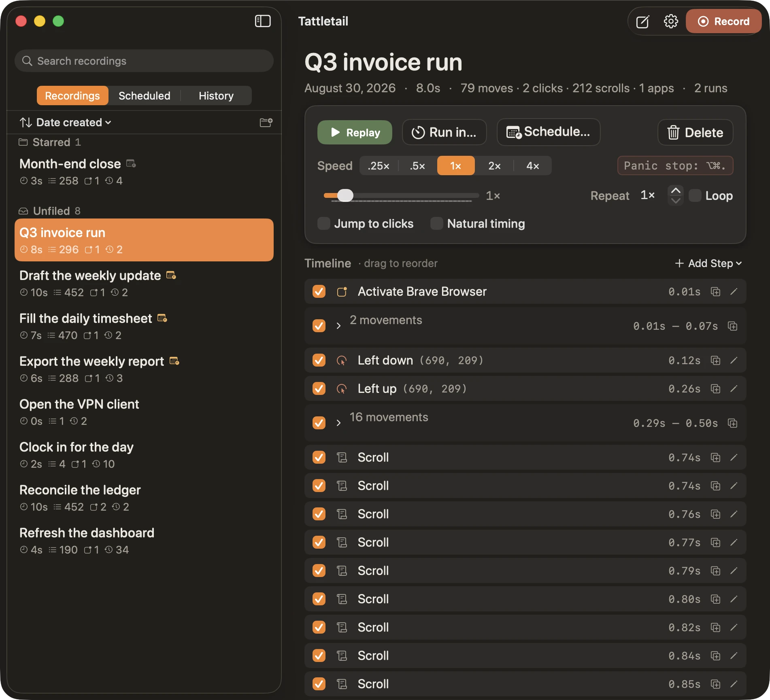Click the speed slider thumb
Viewport: 770px width, 700px height.
[x=345, y=195]
